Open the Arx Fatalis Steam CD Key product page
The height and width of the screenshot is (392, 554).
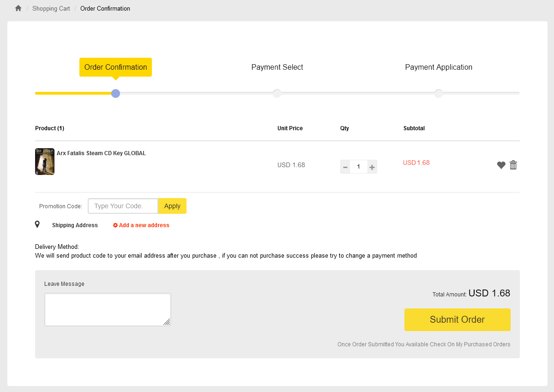(x=101, y=153)
